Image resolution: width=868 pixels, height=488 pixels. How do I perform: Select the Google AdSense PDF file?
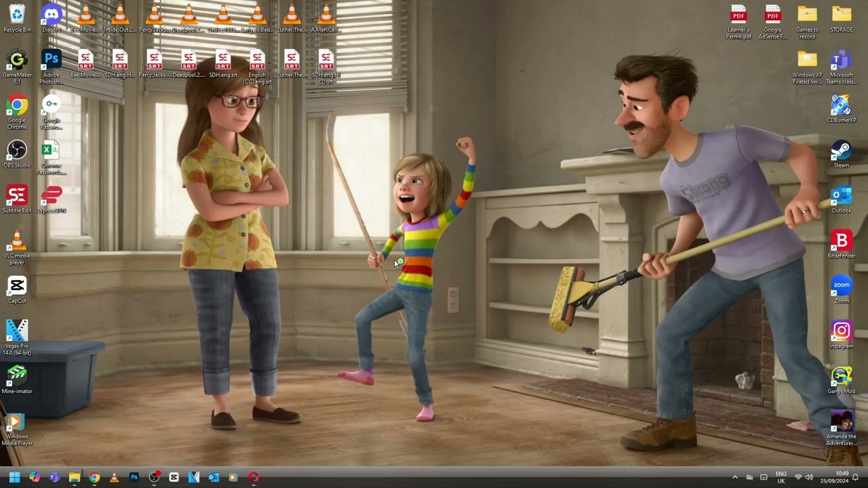point(773,22)
